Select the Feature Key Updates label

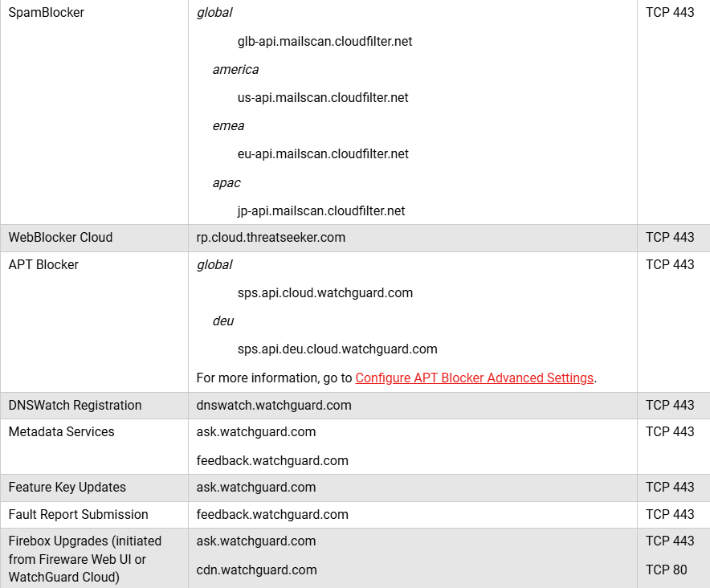tap(67, 487)
